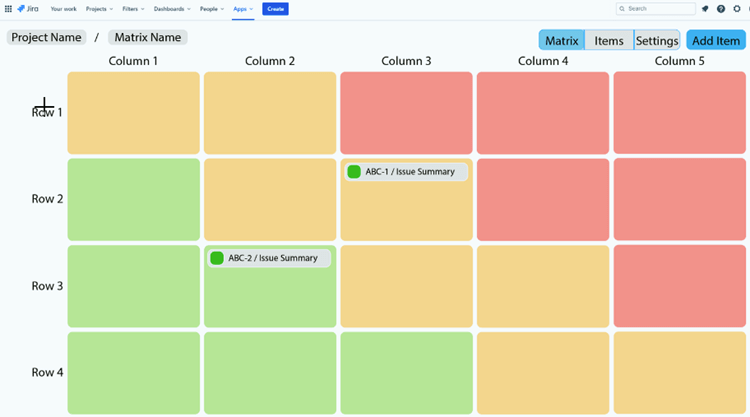Viewport: 750px width, 417px height.
Task: Switch to the Matrix tab
Action: tap(562, 41)
